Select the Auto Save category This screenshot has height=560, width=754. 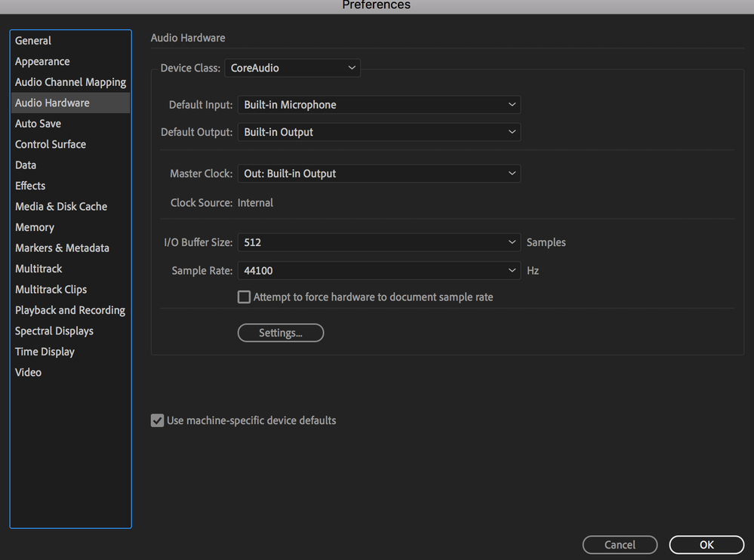pos(38,123)
